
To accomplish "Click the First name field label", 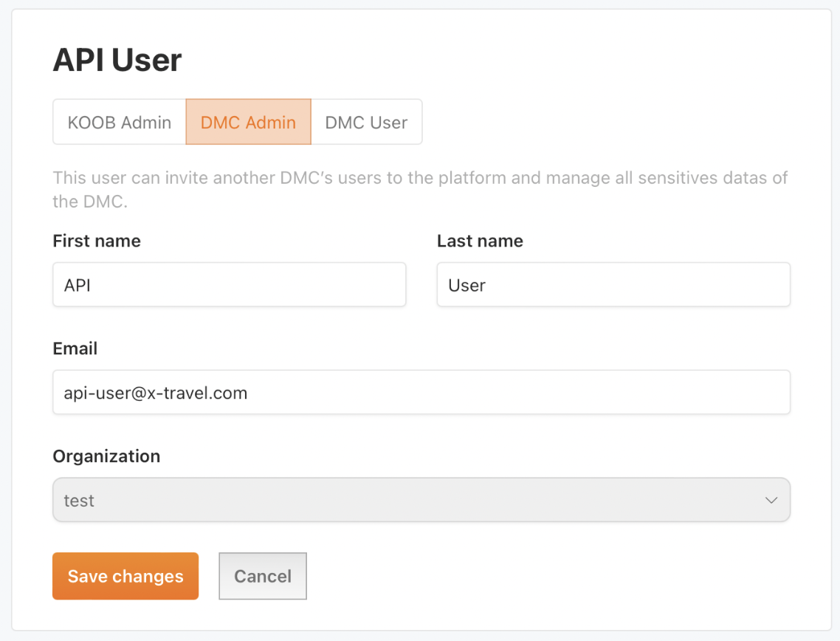I will [96, 241].
